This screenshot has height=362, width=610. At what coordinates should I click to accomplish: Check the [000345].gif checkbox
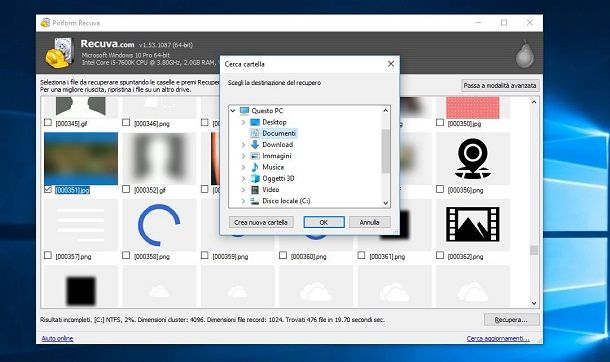coord(48,122)
